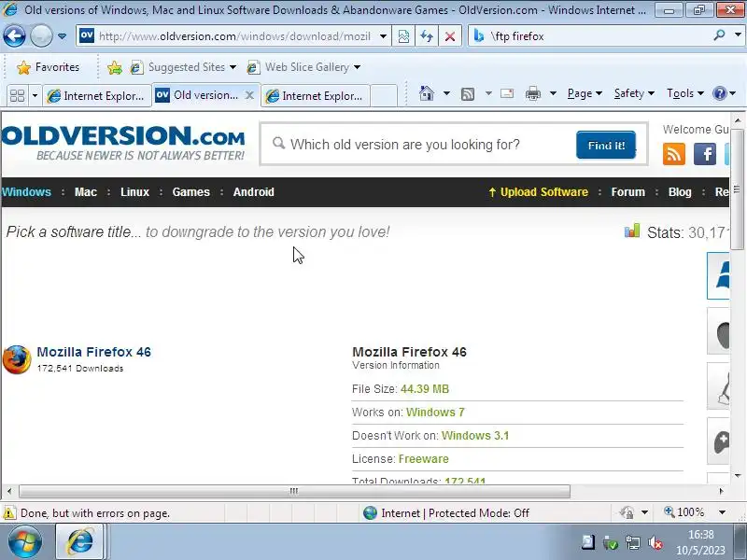747x560 pixels.
Task: Click the greyed forward navigation arrow
Action: point(41,35)
